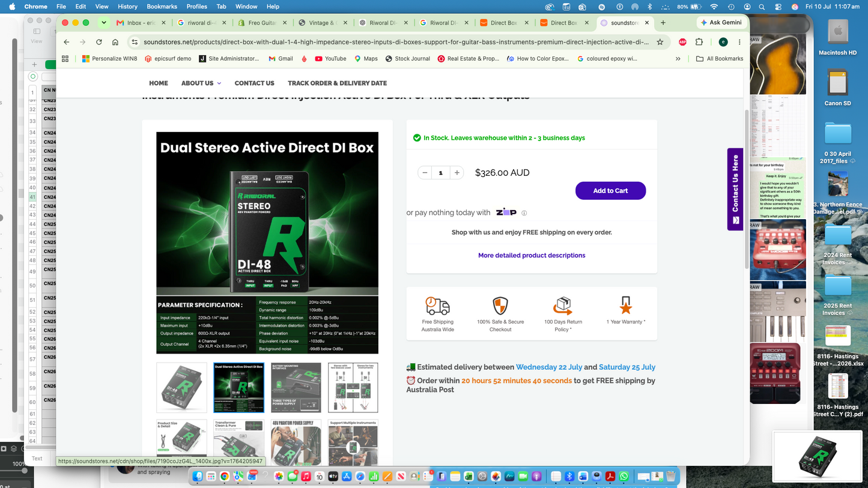
Task: Open the Contact Us Here side tab
Action: [735, 189]
